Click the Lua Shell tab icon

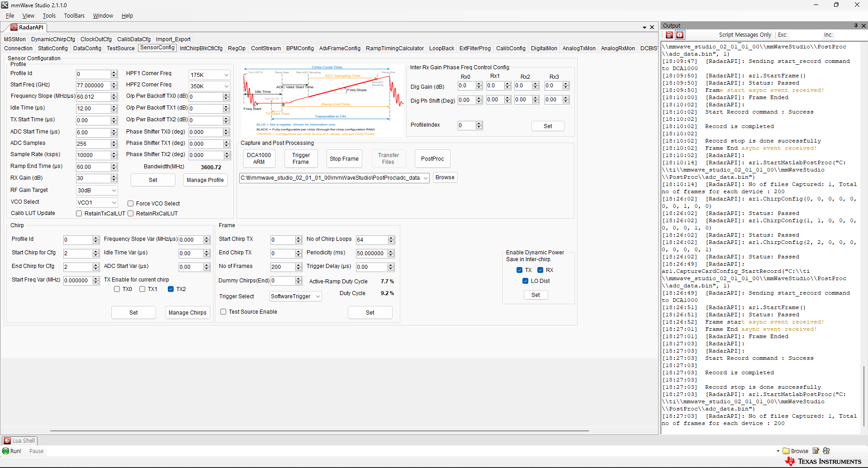[x=7, y=441]
